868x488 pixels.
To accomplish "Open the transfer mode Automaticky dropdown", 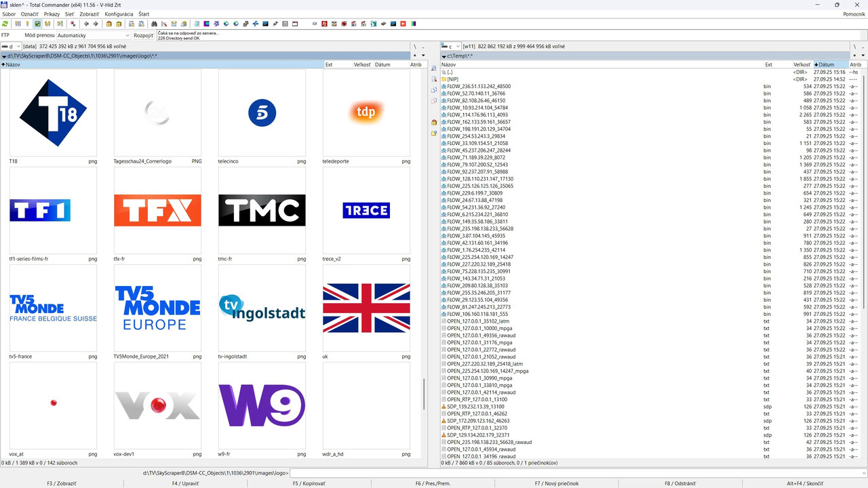I will (94, 35).
